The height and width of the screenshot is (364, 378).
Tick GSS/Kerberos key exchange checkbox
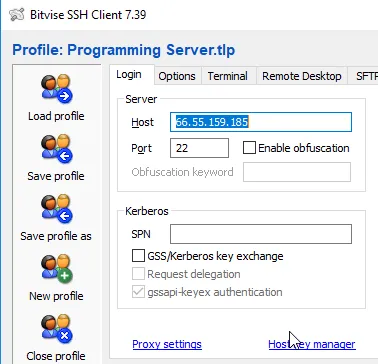(x=138, y=256)
